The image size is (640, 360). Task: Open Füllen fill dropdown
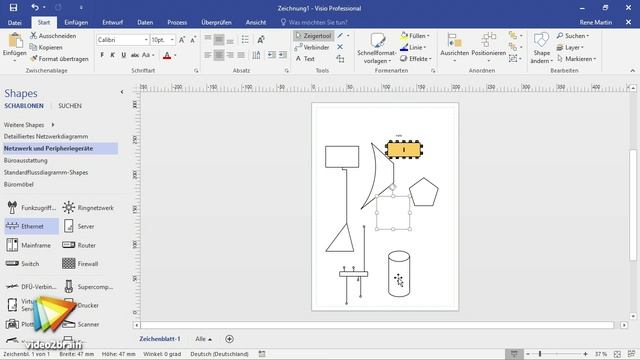[415, 36]
